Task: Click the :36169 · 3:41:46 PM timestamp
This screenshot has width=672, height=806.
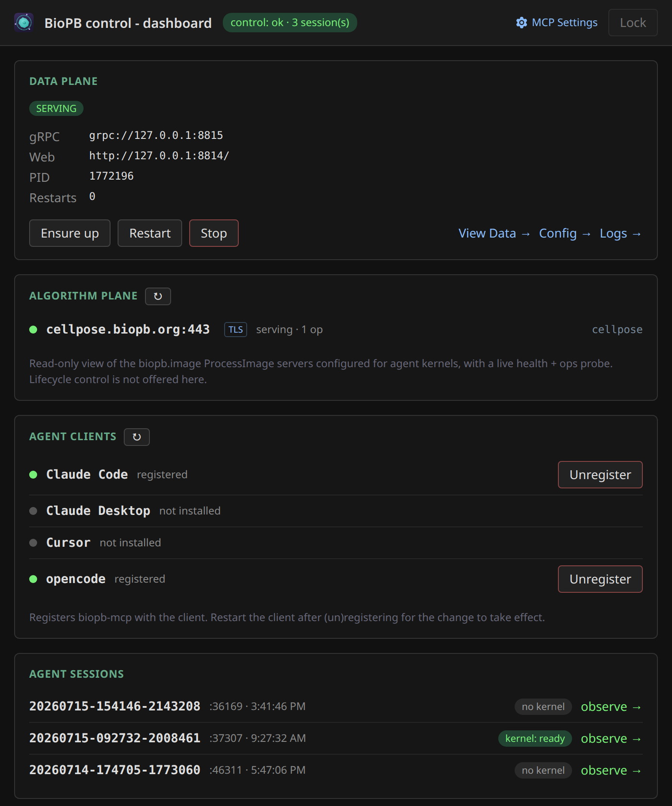Action: click(257, 707)
